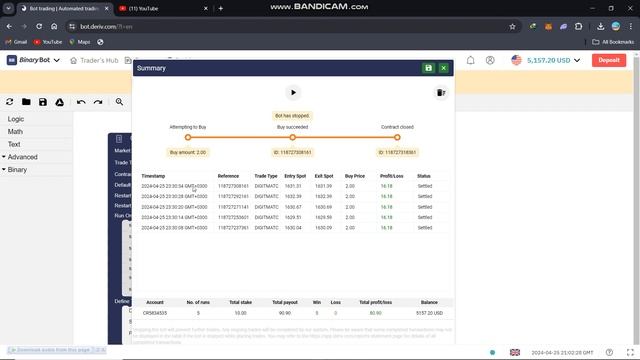Click the red Deposit button

tap(609, 60)
